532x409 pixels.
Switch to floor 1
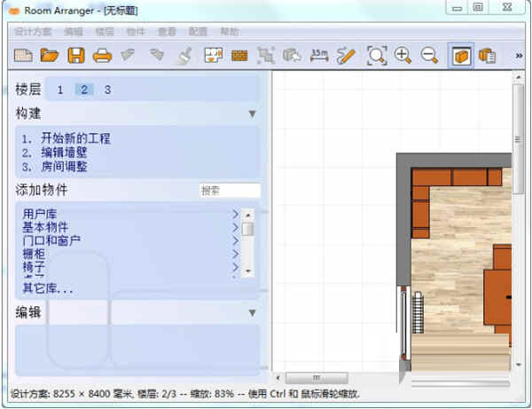pos(60,90)
